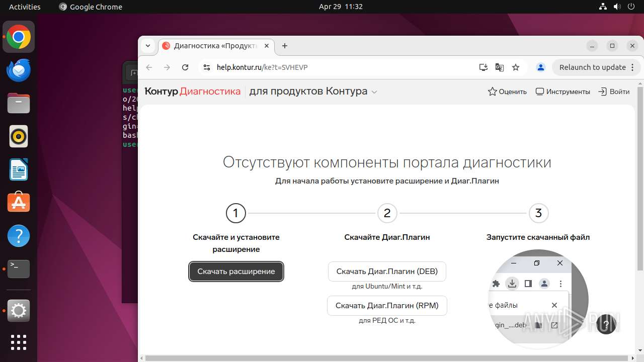Open the network status icon in top bar
The image size is (644, 362).
click(x=603, y=7)
